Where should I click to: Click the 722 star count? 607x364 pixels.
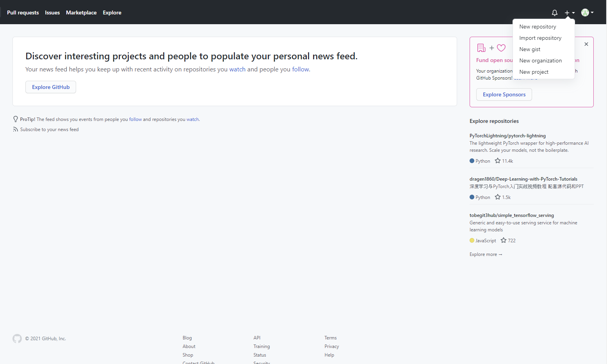tap(512, 241)
